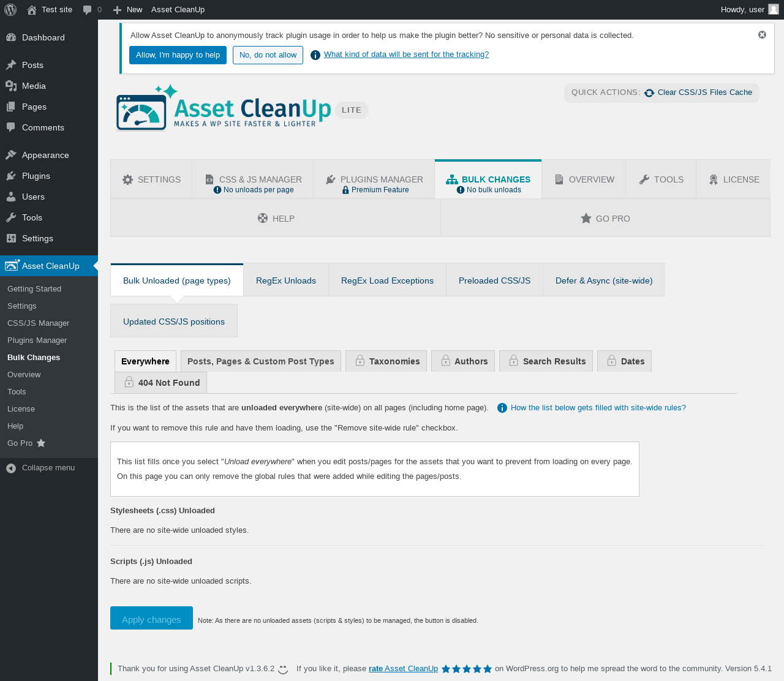
Task: Select the Everywhere filter tab
Action: coord(145,361)
